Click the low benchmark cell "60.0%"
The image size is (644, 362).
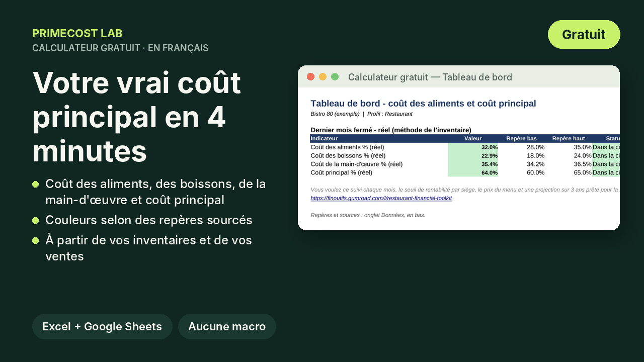522,172
